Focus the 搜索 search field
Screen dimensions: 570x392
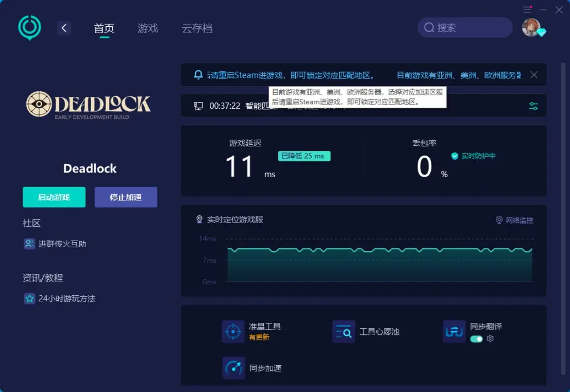click(465, 28)
